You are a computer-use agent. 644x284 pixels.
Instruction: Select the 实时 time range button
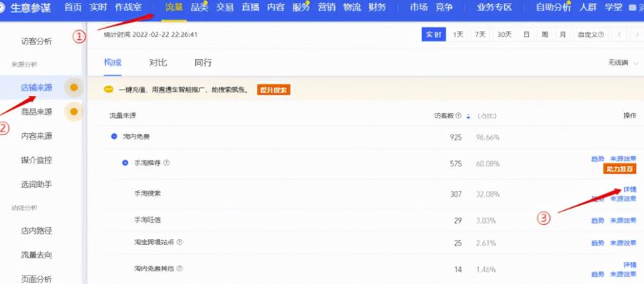[434, 35]
